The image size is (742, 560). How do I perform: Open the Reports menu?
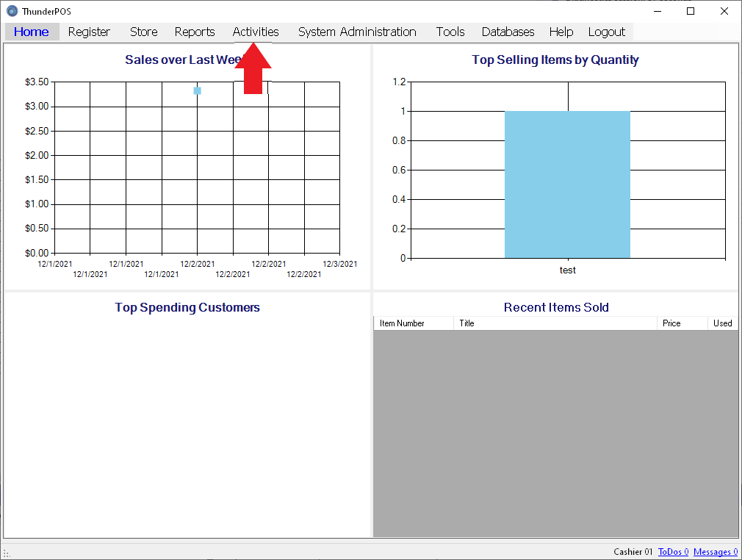coord(195,32)
